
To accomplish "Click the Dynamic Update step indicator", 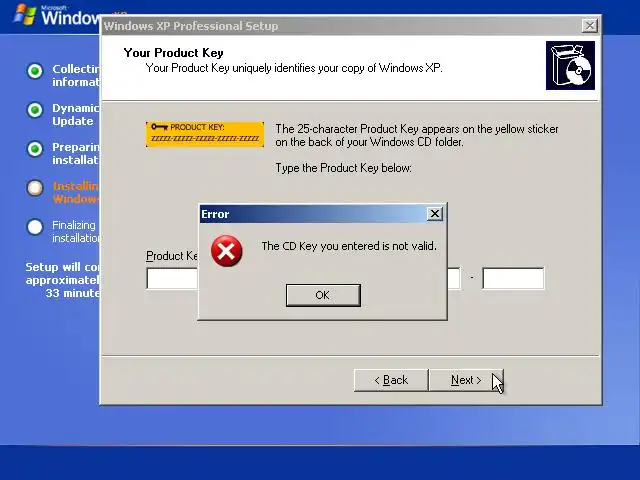I will 35,110.
